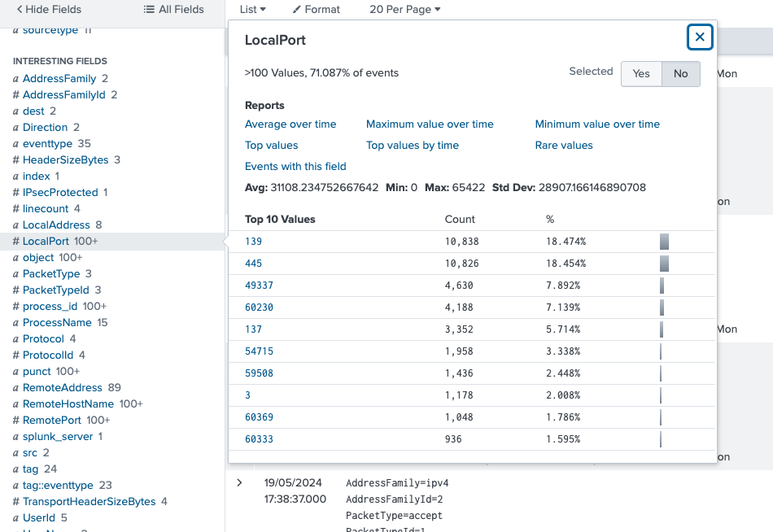Click the 10,838 count cell
773x532 pixels.
(x=461, y=242)
